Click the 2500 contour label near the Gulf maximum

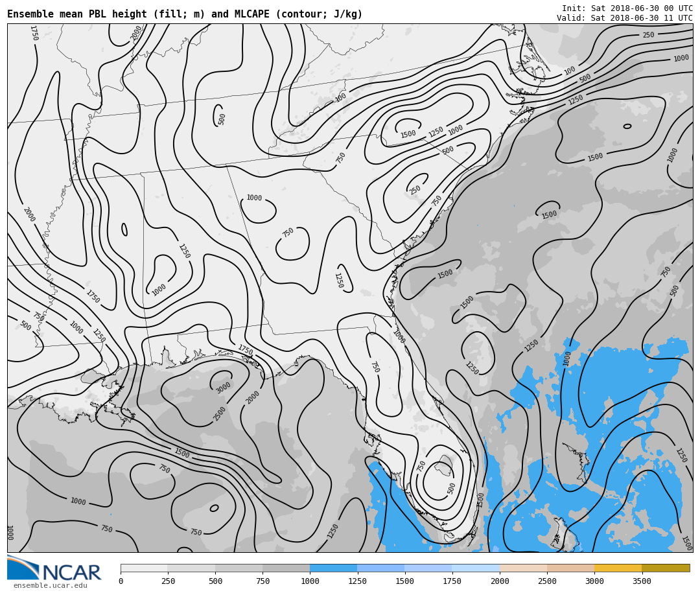219,413
